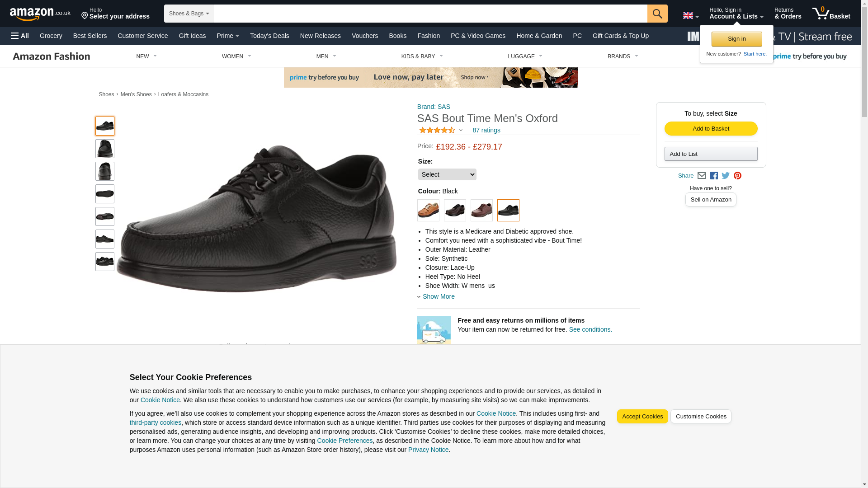Share product via Twitter icon
This screenshot has width=868, height=488.
[x=726, y=176]
